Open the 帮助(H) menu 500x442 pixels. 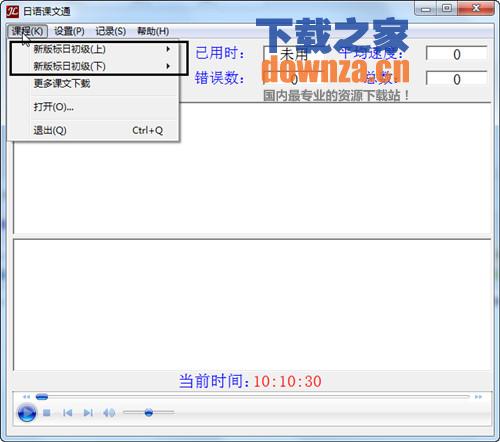point(153,31)
